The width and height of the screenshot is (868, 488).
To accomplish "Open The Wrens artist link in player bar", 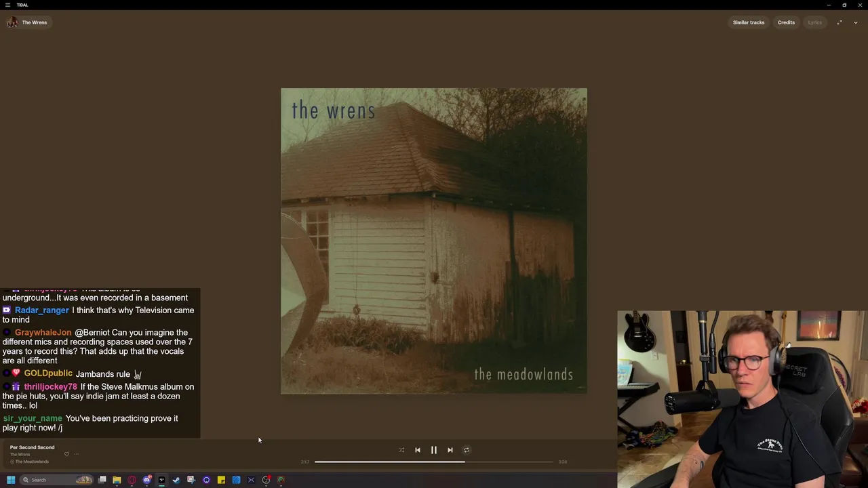I will click(x=20, y=454).
